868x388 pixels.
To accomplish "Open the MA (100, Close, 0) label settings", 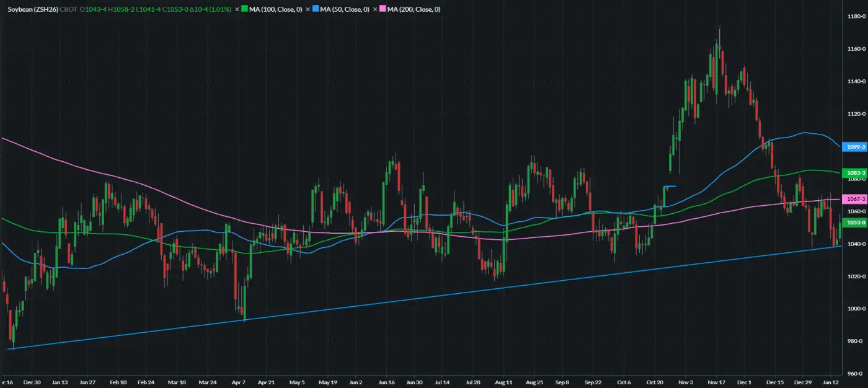I will (276, 9).
